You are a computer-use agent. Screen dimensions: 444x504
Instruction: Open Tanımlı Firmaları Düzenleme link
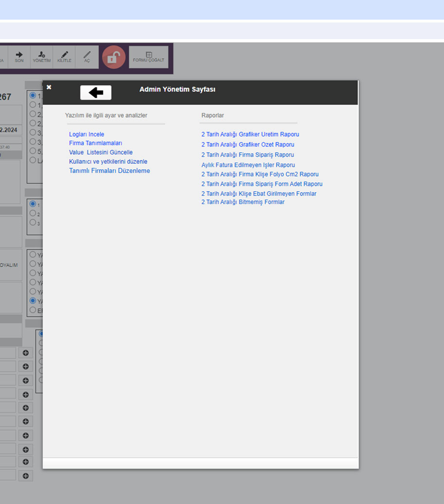click(109, 171)
